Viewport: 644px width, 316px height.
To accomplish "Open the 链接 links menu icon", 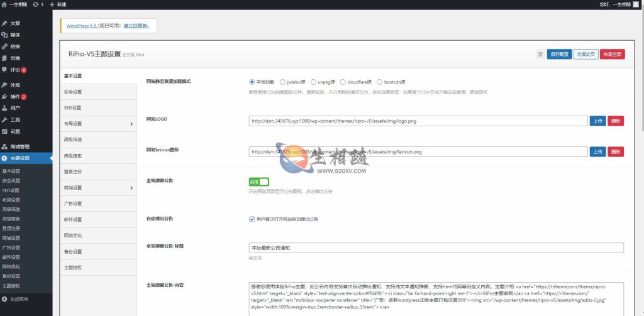I will click(4, 46).
